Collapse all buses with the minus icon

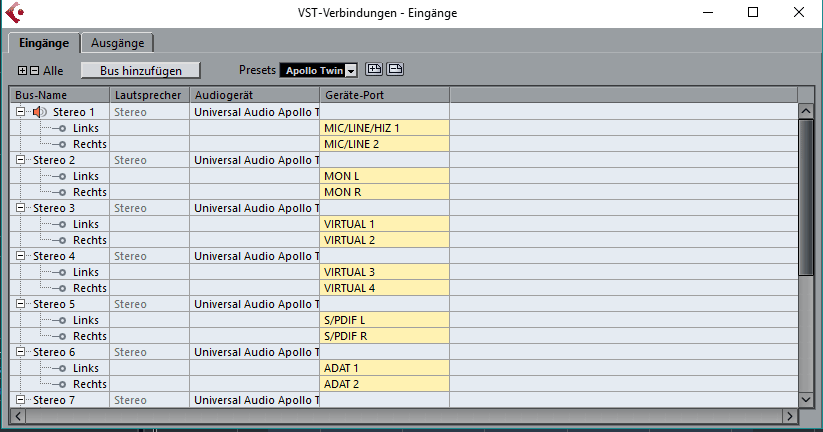pos(35,71)
